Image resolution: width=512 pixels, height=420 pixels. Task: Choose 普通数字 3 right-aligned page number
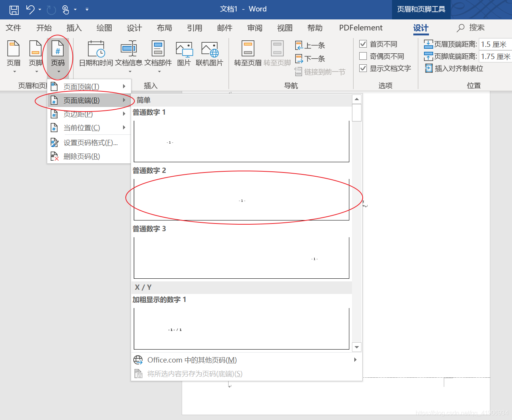pos(242,258)
